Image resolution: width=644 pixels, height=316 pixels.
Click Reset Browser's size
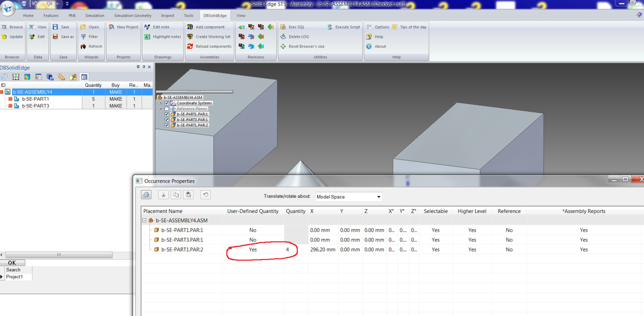pyautogui.click(x=302, y=46)
